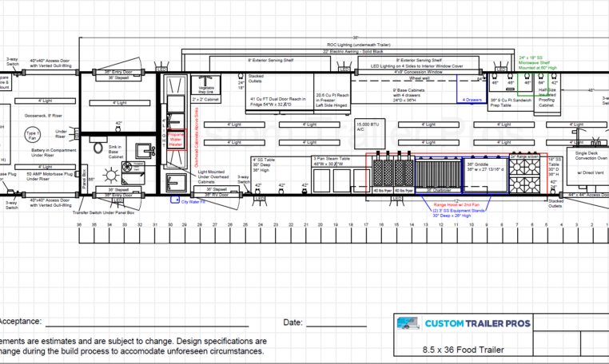The image size is (609, 364).
Task: Select the Panel Box rectangle
Action: (x=85, y=177)
